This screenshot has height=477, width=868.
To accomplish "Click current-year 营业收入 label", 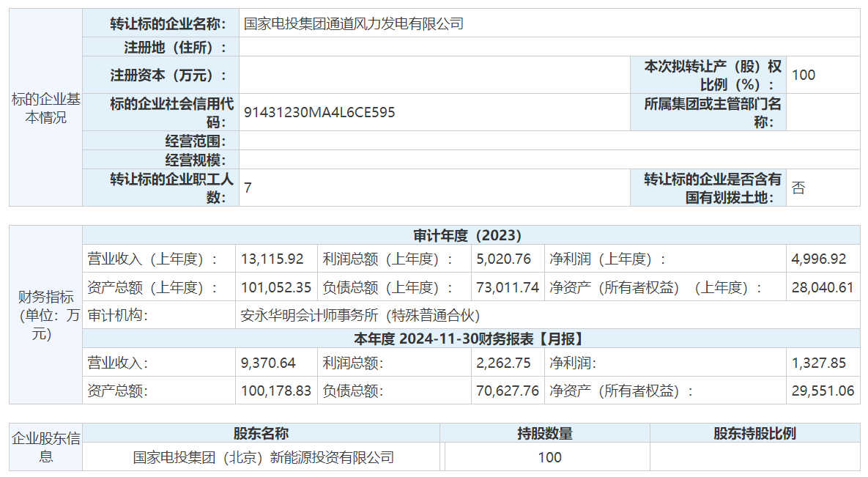I will 118,363.
